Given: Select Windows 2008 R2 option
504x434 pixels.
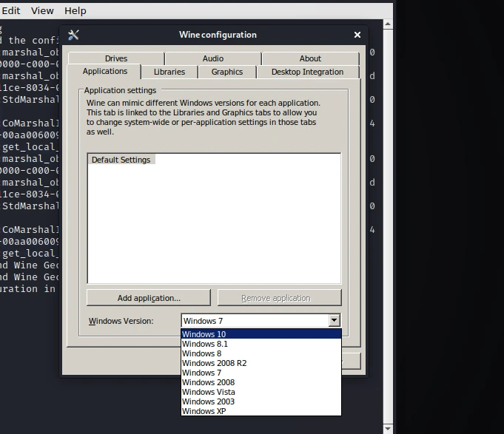Looking at the screenshot, I should [x=215, y=363].
